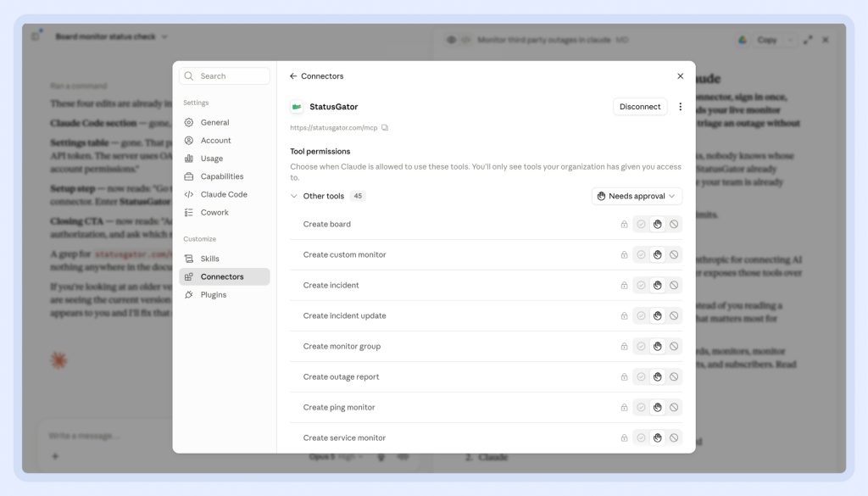Block the Create board tool
868x496 pixels.
[x=674, y=224]
